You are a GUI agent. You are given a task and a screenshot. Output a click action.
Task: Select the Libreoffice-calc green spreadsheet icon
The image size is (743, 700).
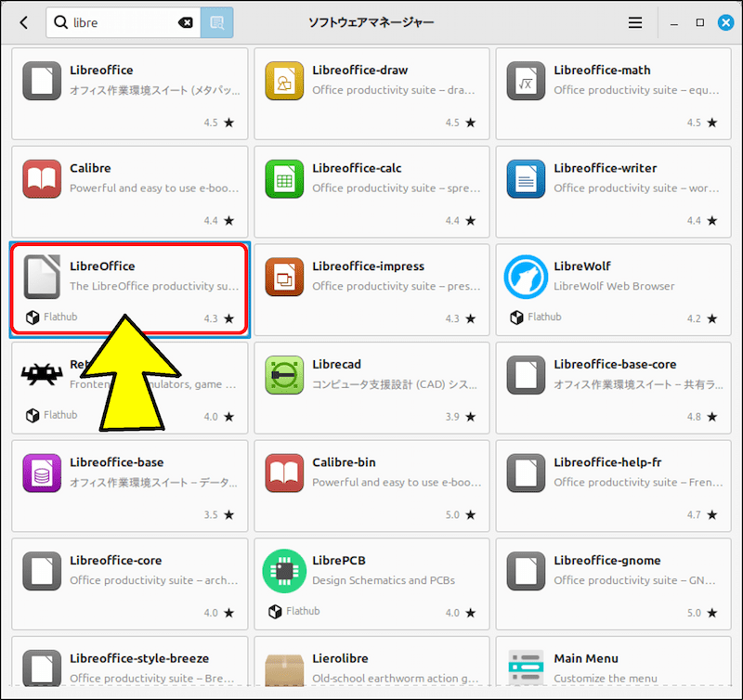click(x=284, y=178)
